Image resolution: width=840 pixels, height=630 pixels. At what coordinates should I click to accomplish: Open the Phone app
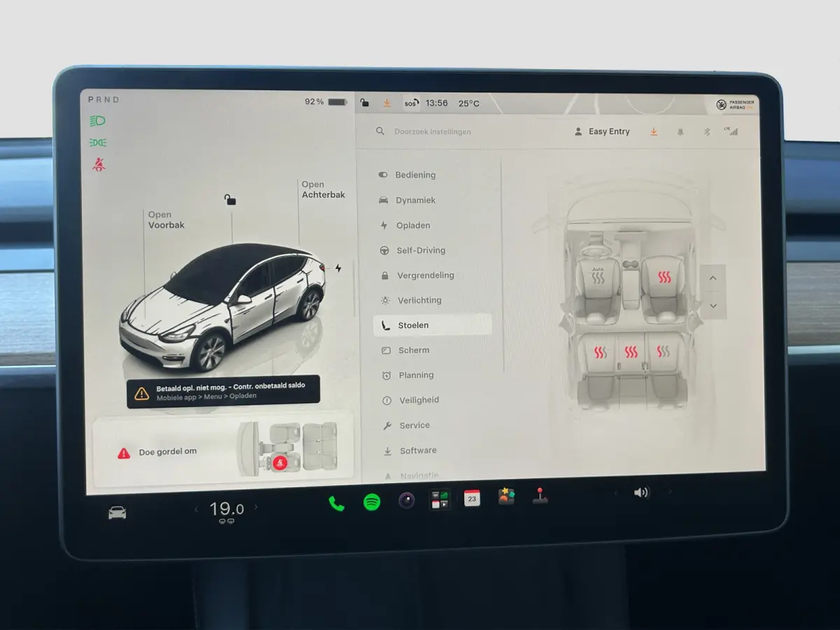click(x=337, y=503)
